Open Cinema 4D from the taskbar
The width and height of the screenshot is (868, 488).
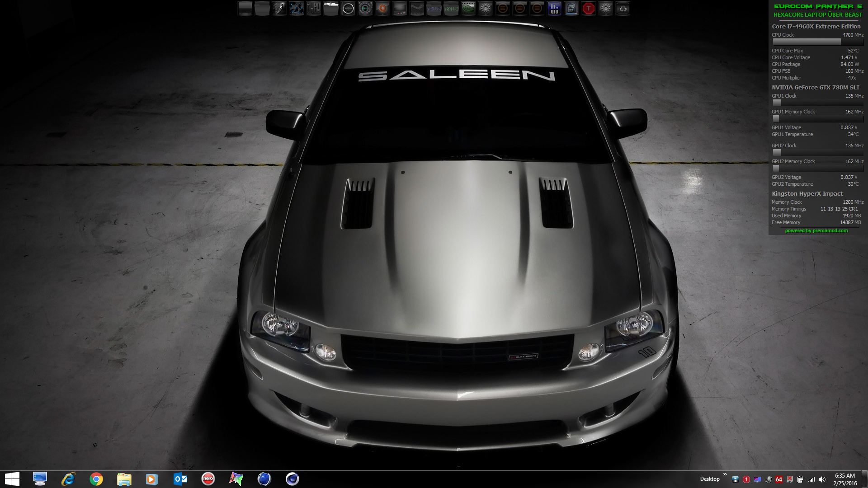(x=292, y=479)
